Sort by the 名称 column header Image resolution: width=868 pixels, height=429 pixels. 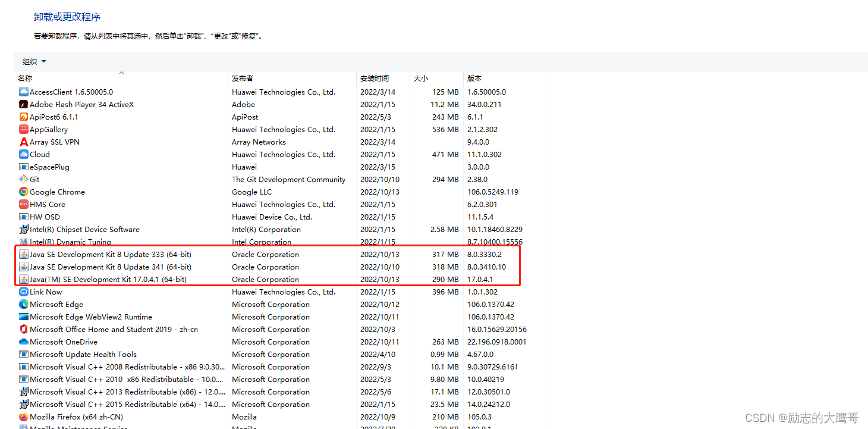tap(121, 78)
